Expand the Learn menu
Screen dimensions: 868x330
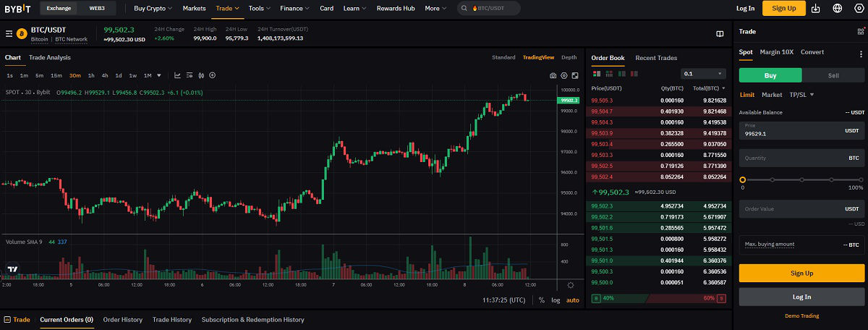[354, 9]
